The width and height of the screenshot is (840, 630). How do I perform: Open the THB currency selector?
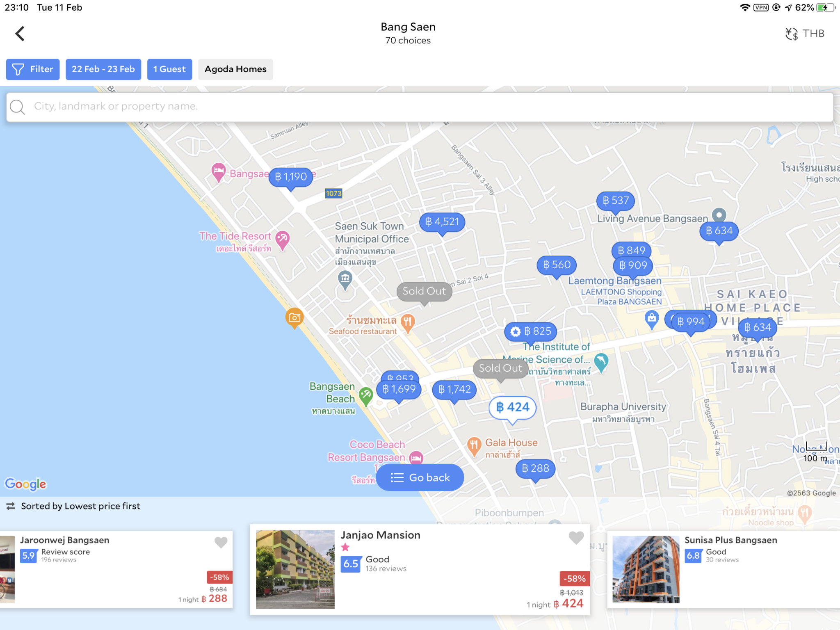[805, 34]
